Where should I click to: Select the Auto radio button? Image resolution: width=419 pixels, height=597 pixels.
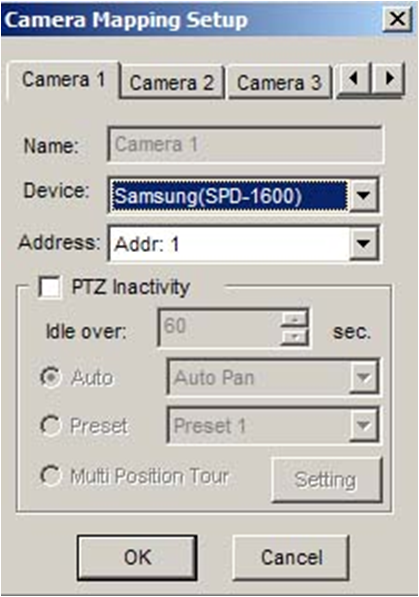pos(50,377)
